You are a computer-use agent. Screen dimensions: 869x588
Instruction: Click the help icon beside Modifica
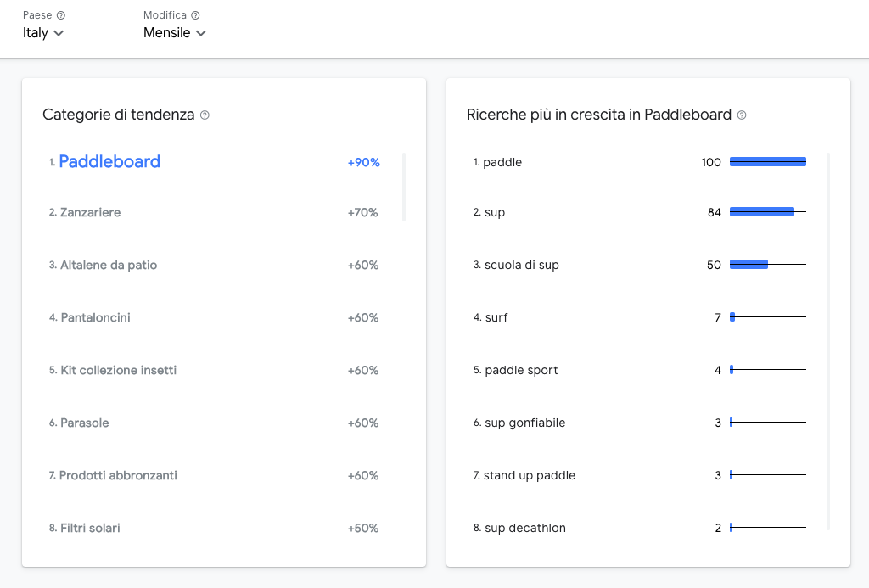coord(194,14)
